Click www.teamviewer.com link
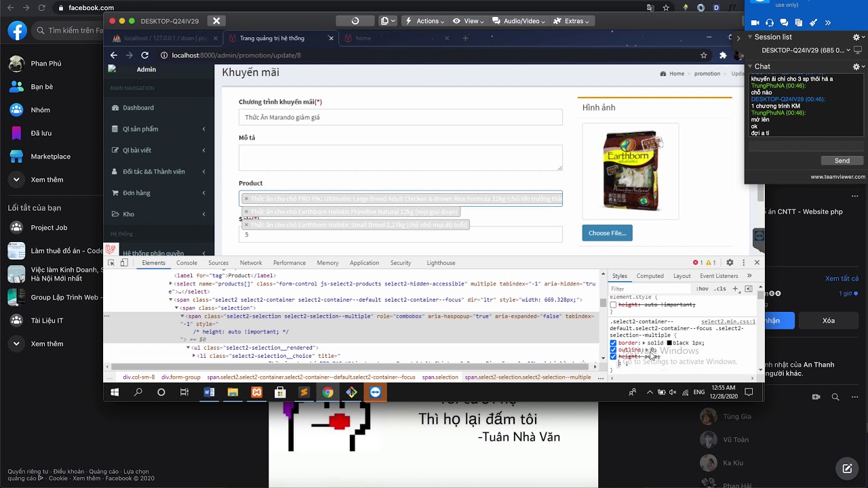Viewport: 868px width, 488px height. 838,177
